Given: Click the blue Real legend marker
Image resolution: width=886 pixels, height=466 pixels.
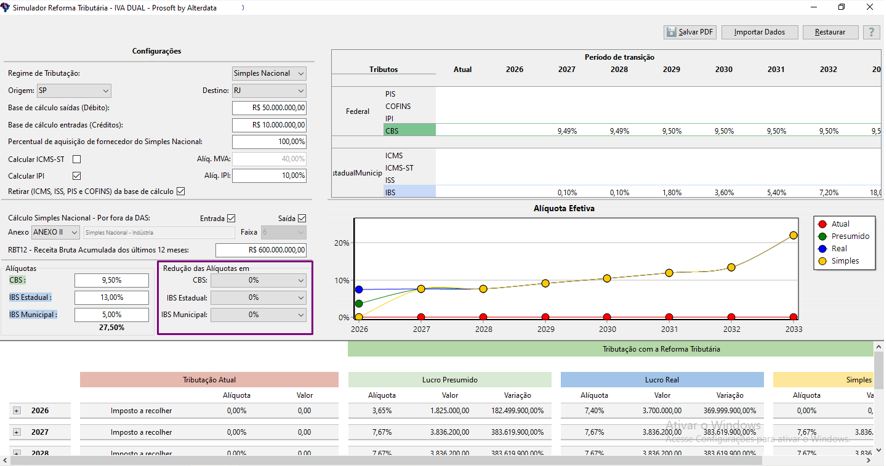Looking at the screenshot, I should point(822,249).
